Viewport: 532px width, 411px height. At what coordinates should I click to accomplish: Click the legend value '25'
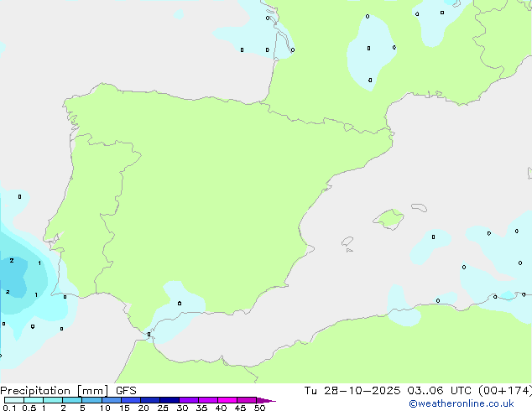click(163, 408)
